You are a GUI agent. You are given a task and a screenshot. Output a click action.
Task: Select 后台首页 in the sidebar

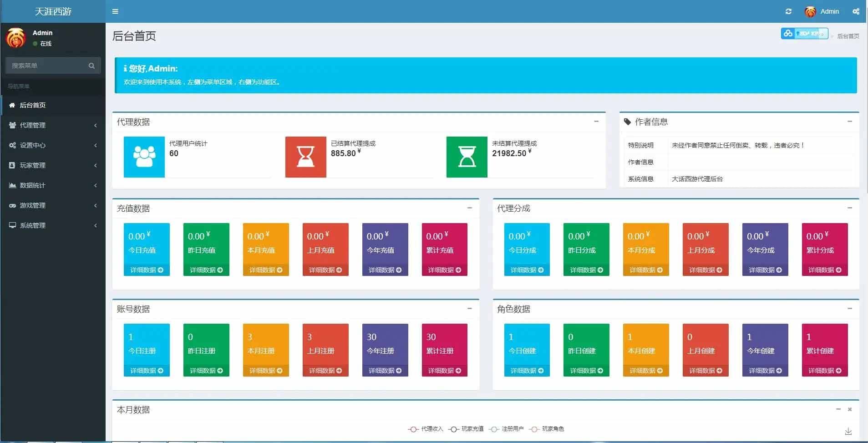tap(33, 105)
